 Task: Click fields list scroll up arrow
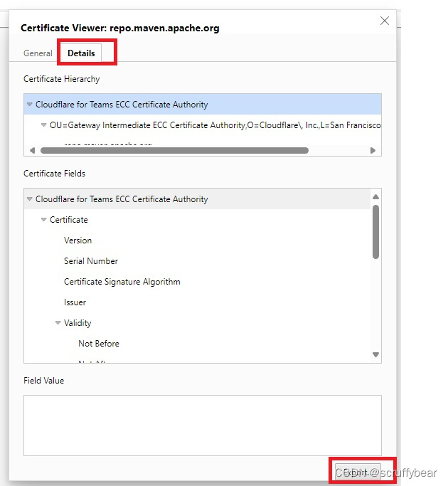[375, 197]
